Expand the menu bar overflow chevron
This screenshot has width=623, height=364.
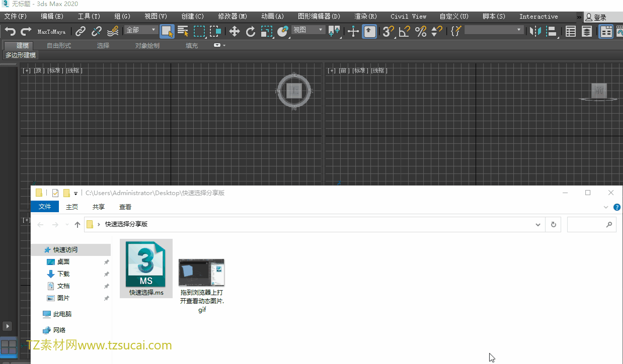(579, 17)
